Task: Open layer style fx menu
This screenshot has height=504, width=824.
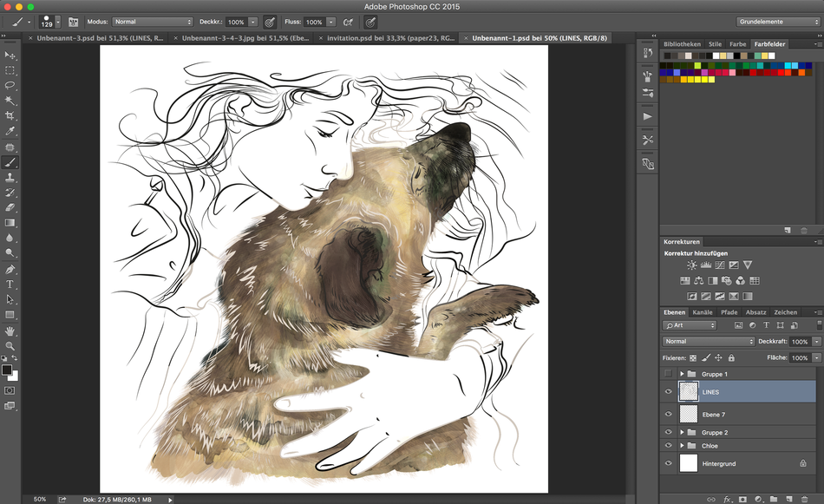Action: [728, 500]
